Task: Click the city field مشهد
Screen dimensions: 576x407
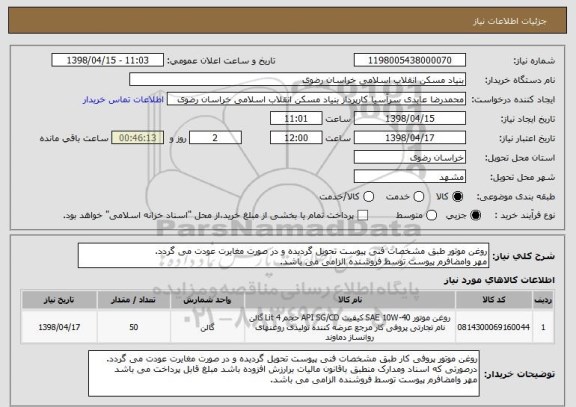Action: click(x=410, y=177)
